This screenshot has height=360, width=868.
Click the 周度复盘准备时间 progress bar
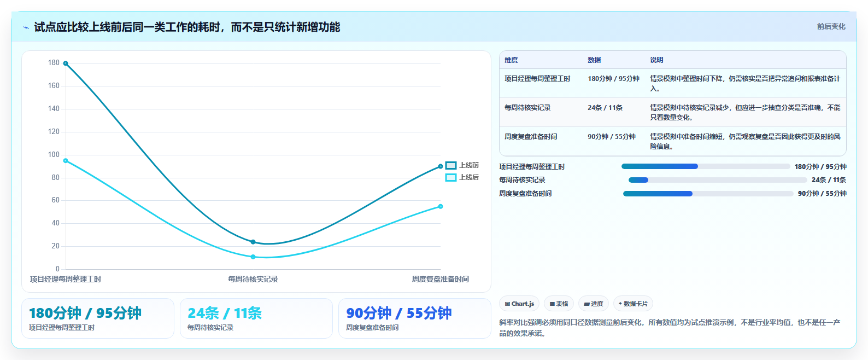tap(708, 194)
